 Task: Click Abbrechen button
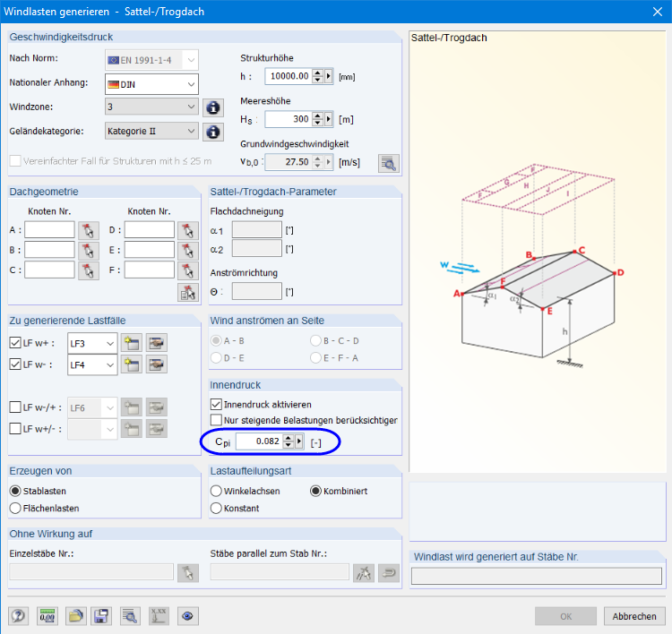[x=634, y=616]
